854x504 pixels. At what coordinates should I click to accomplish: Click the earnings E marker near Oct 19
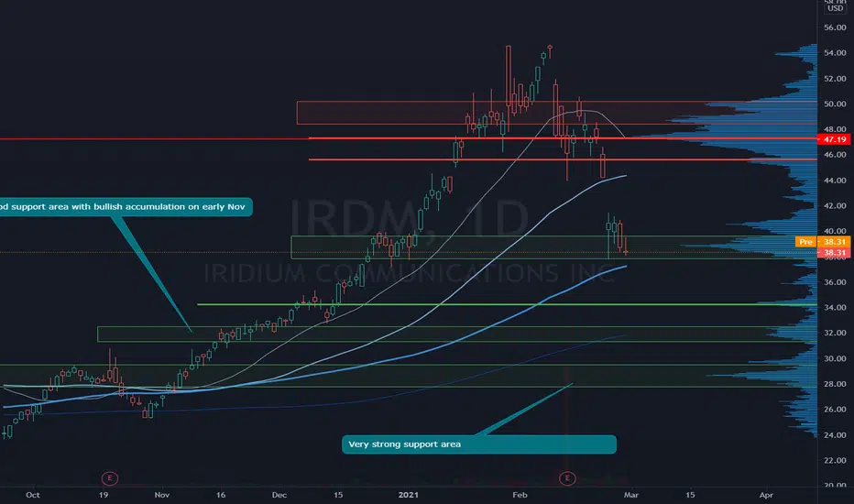[x=109, y=478]
